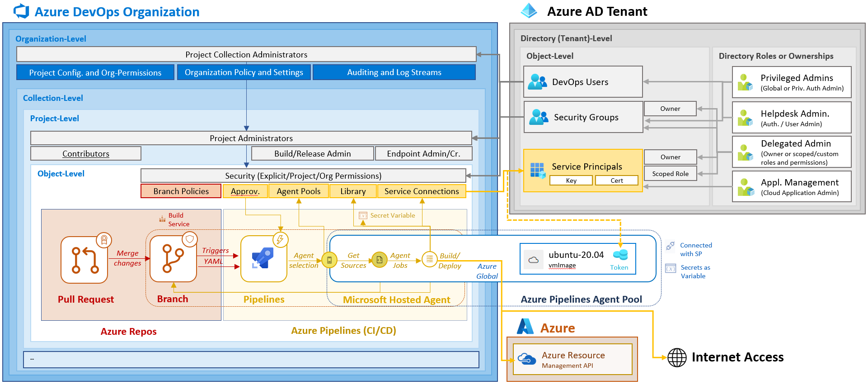868x385 pixels.
Task: Click the cloud icon beside ubuntu-20.04
Action: point(534,260)
